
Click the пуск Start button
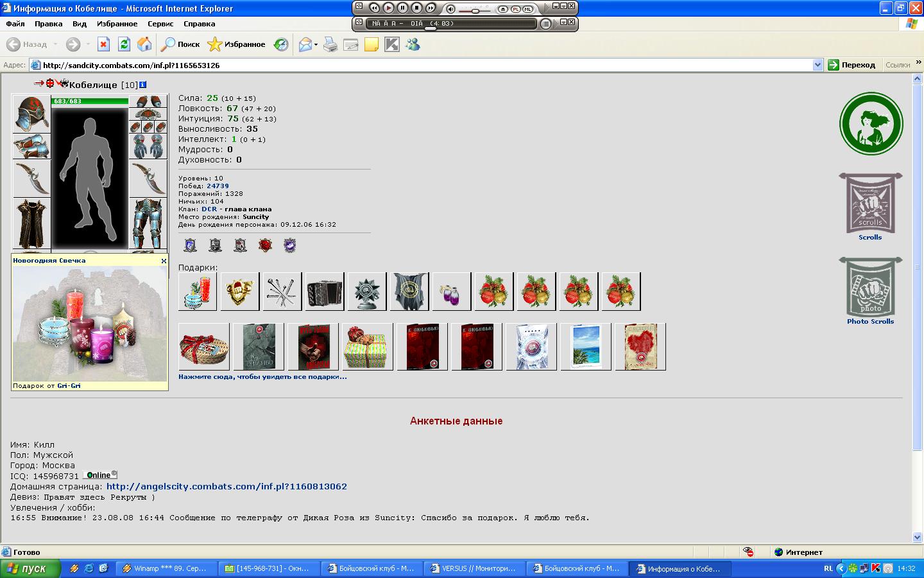pos(30,568)
